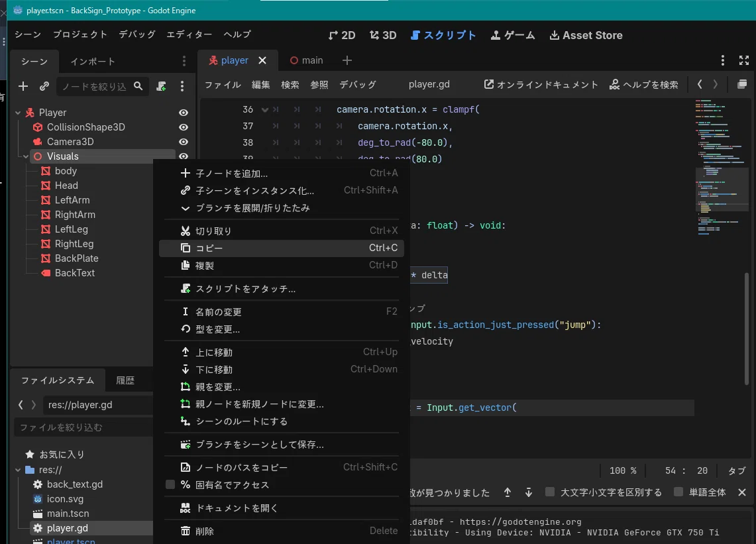
Task: Toggle visibility of Visuals node
Action: [x=184, y=156]
